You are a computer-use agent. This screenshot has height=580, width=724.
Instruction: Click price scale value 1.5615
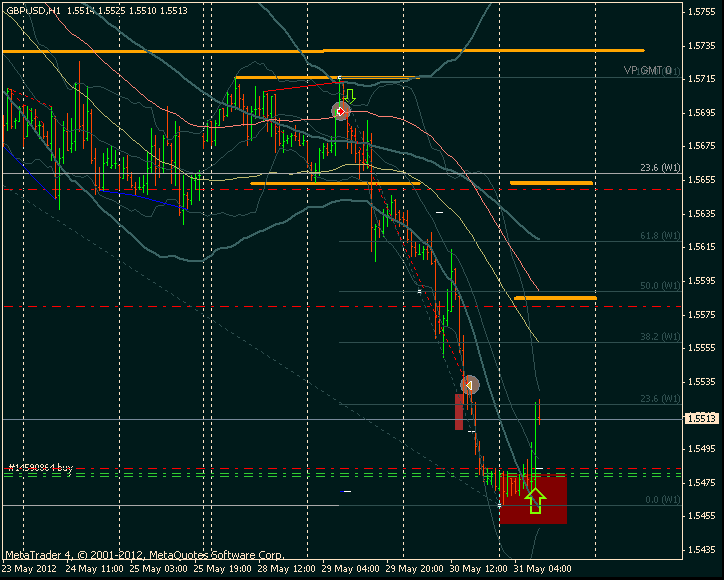pos(701,247)
